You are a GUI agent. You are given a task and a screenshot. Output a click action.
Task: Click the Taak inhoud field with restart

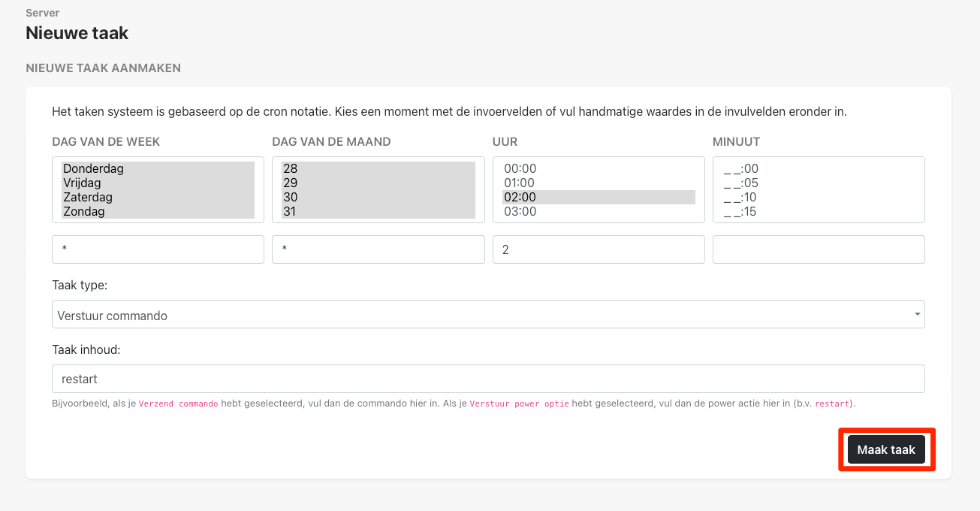point(487,379)
